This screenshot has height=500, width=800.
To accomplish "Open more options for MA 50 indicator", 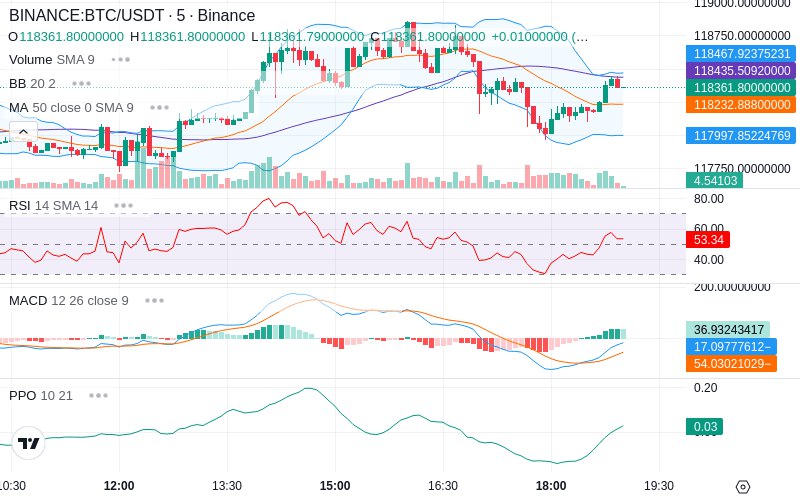I will pos(159,108).
